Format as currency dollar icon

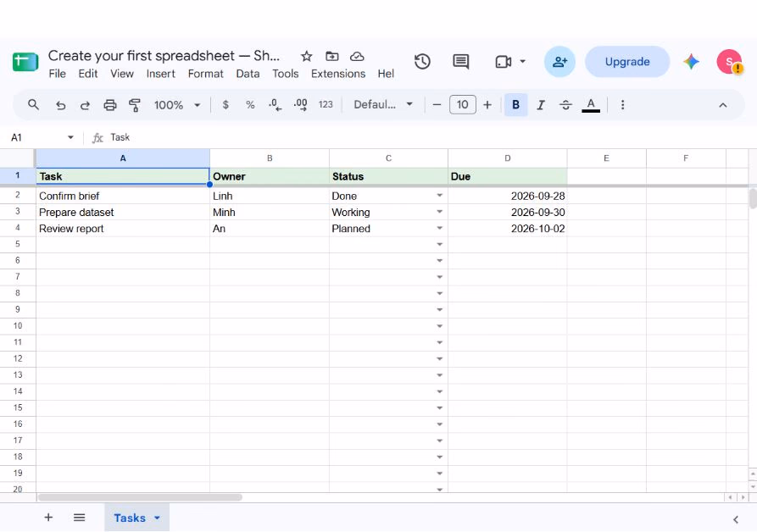click(225, 105)
